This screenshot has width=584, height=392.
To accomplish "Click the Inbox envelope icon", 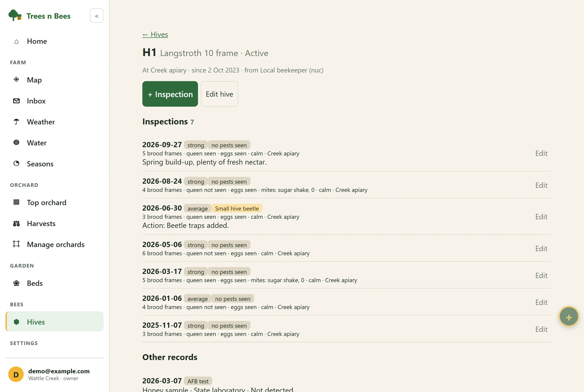I will click(x=16, y=101).
